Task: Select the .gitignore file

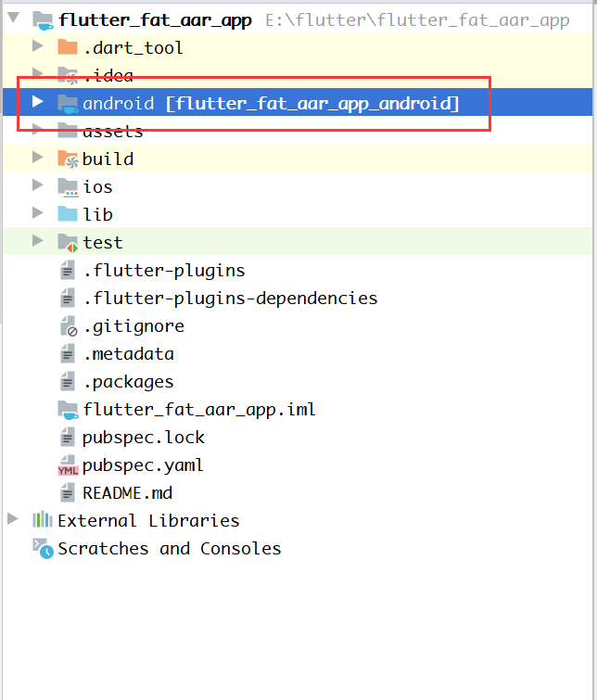Action: pos(134,326)
